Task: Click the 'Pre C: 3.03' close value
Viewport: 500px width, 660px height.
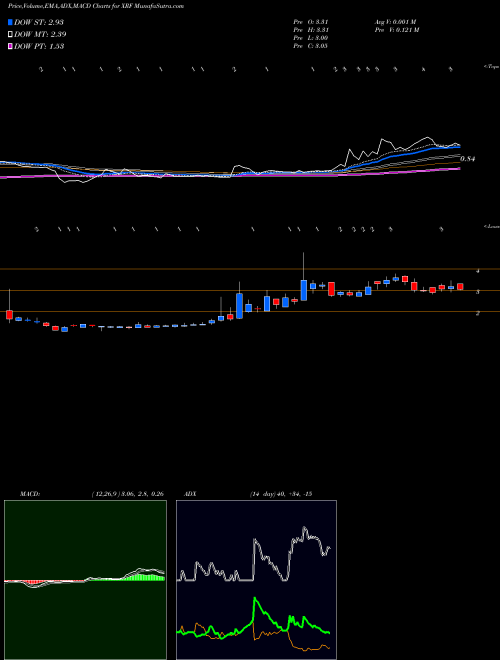Action: point(311,46)
